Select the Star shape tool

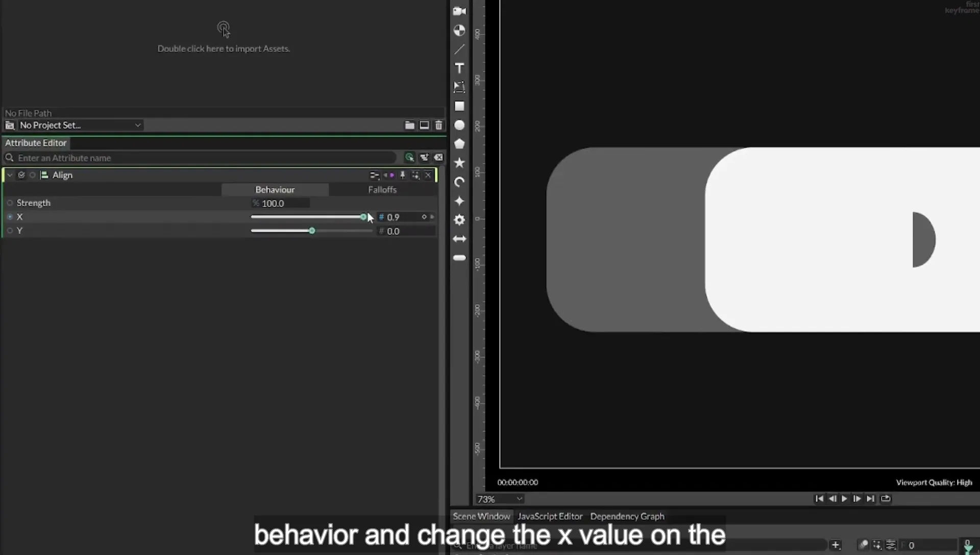click(459, 163)
